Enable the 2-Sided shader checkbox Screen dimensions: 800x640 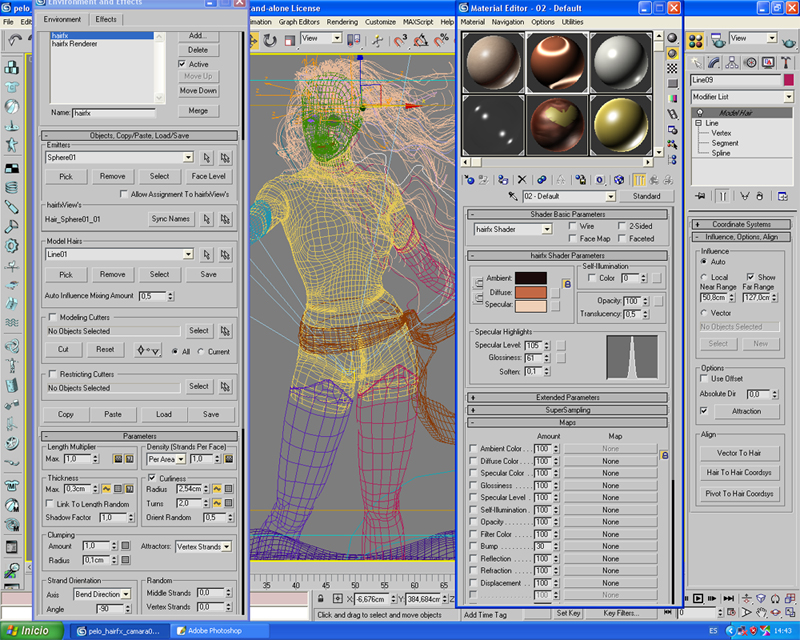tap(622, 226)
